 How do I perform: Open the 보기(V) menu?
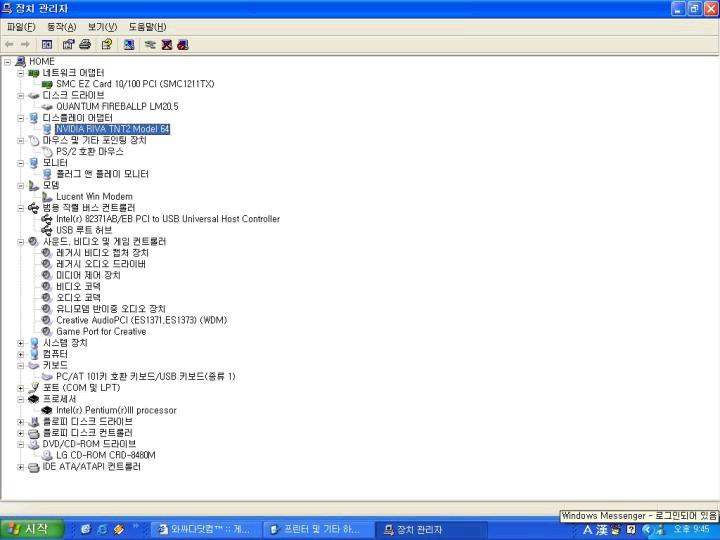pyautogui.click(x=102, y=27)
